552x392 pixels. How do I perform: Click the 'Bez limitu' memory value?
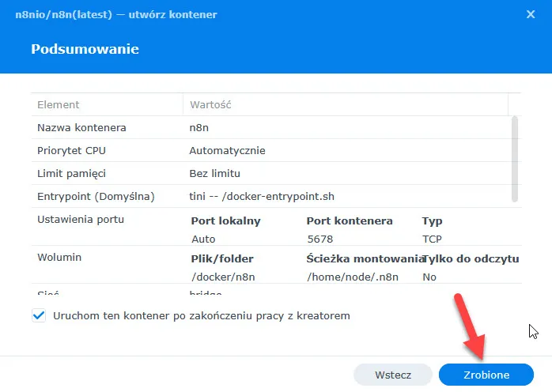(x=214, y=173)
